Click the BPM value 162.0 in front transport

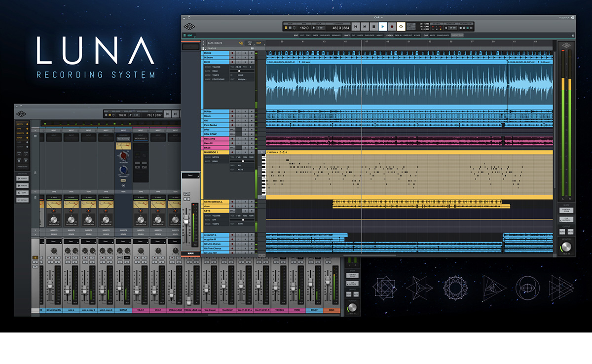pos(304,28)
